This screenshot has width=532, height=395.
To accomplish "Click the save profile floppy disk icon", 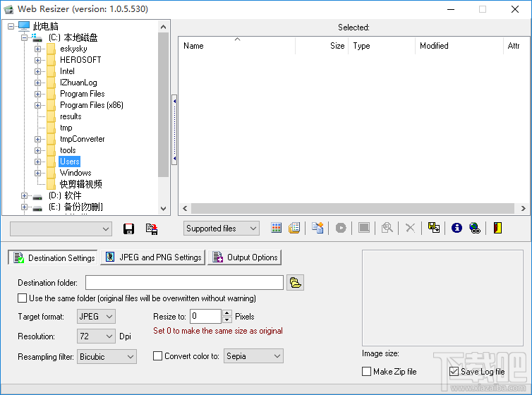I will (x=128, y=229).
